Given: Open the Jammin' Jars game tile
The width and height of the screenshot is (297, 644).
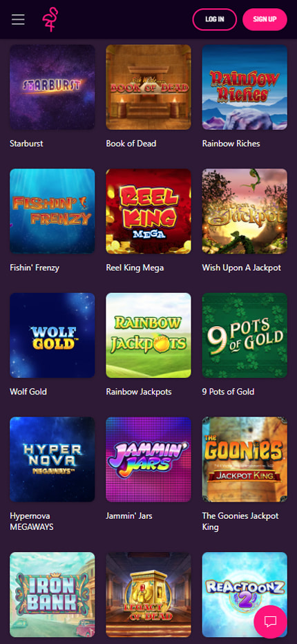Looking at the screenshot, I should 148,460.
